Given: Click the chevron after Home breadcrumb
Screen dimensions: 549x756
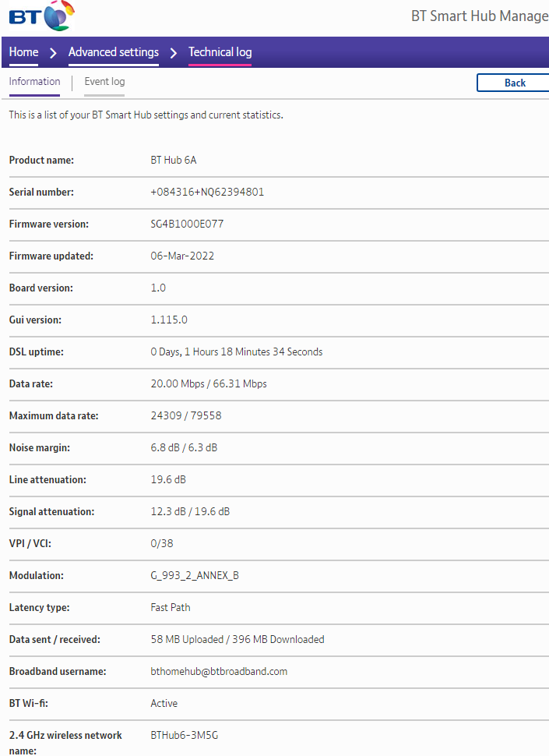Looking at the screenshot, I should click(54, 53).
